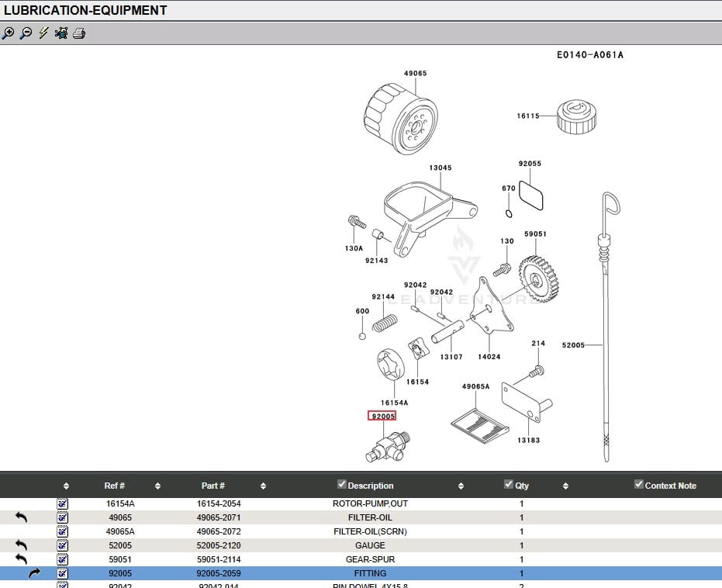Click the forward arrow on FITTING row

[35, 573]
